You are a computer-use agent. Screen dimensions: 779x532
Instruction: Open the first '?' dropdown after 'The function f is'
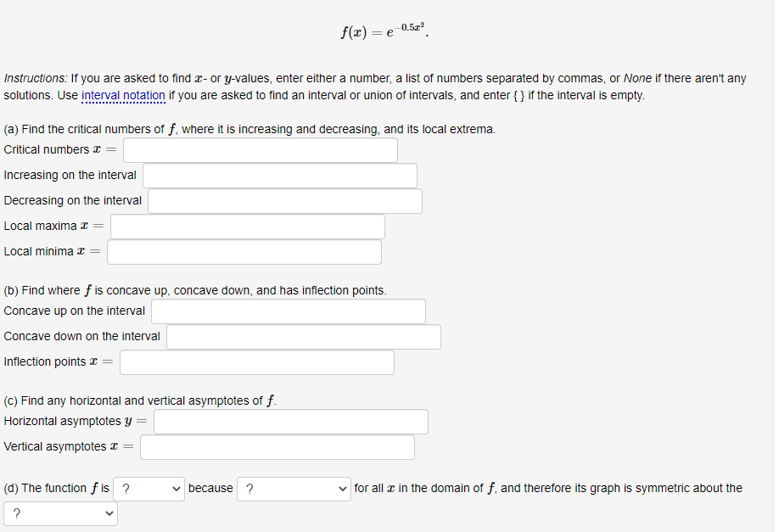tap(149, 489)
